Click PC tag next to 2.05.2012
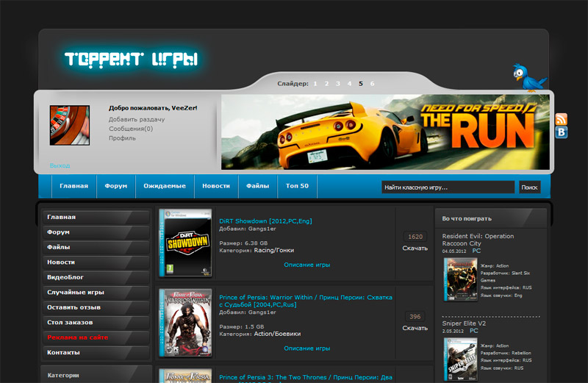Image resolution: width=588 pixels, height=383 pixels. [473, 331]
